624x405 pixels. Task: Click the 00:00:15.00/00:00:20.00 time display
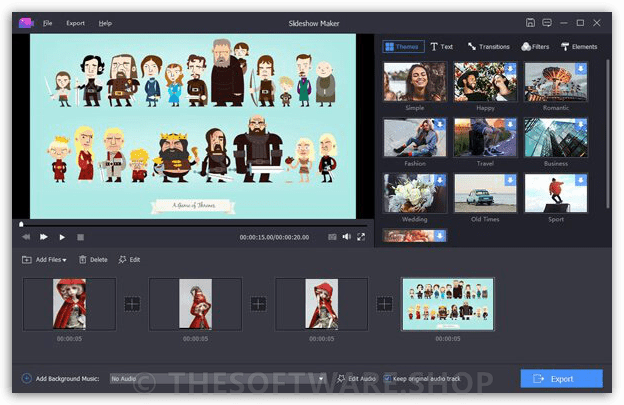[x=274, y=237]
